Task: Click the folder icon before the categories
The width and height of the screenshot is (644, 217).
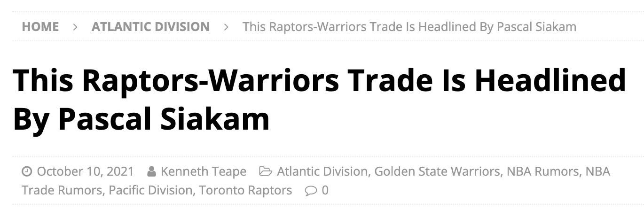Action: 266,172
